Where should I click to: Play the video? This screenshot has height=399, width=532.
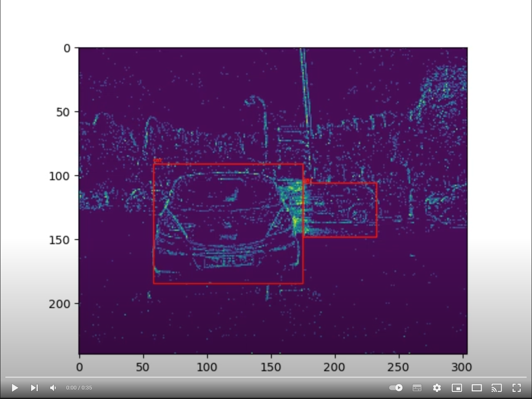tap(15, 388)
